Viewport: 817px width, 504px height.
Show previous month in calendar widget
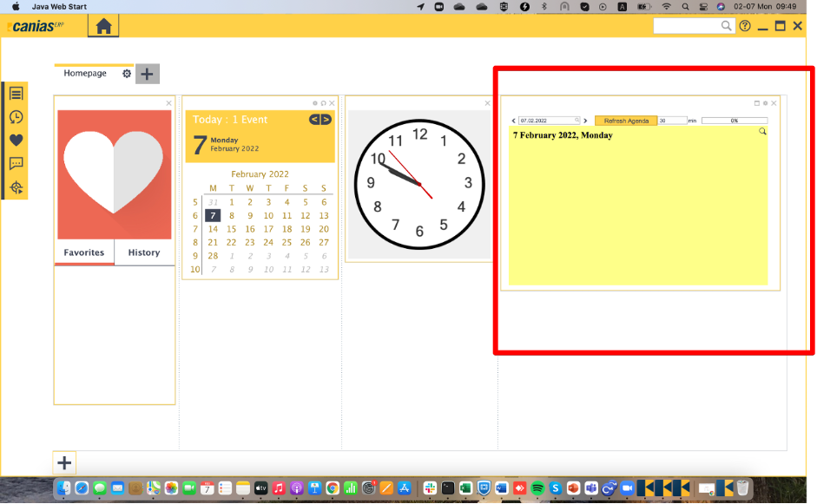click(315, 120)
